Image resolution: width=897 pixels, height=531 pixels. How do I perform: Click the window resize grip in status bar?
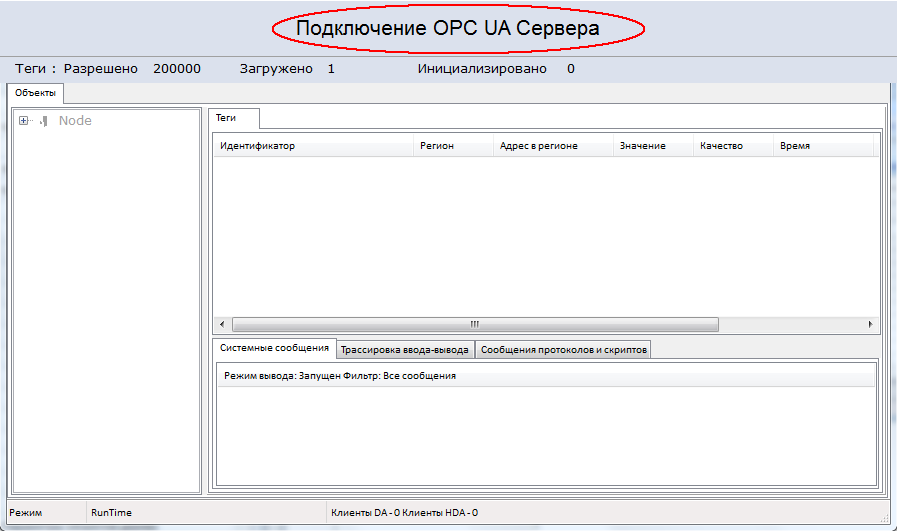pyautogui.click(x=884, y=517)
